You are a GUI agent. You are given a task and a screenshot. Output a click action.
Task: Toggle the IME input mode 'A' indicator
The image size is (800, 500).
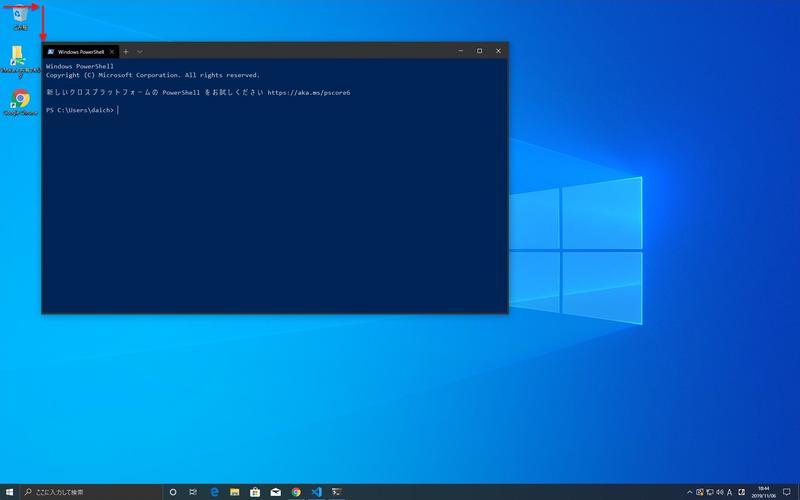point(730,492)
